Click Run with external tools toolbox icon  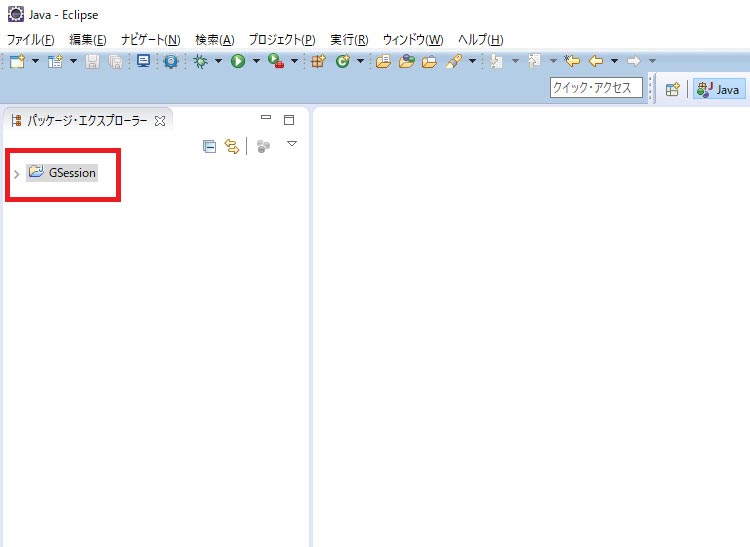[276, 61]
